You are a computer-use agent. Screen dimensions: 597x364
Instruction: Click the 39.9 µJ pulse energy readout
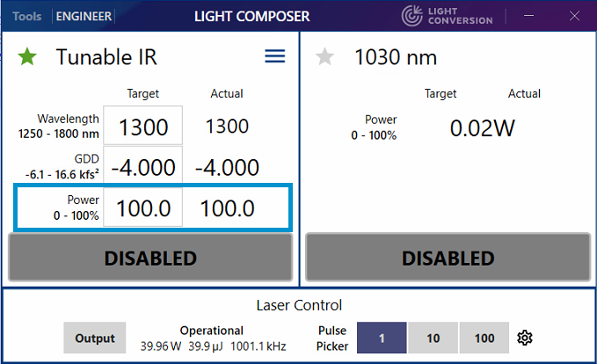206,346
